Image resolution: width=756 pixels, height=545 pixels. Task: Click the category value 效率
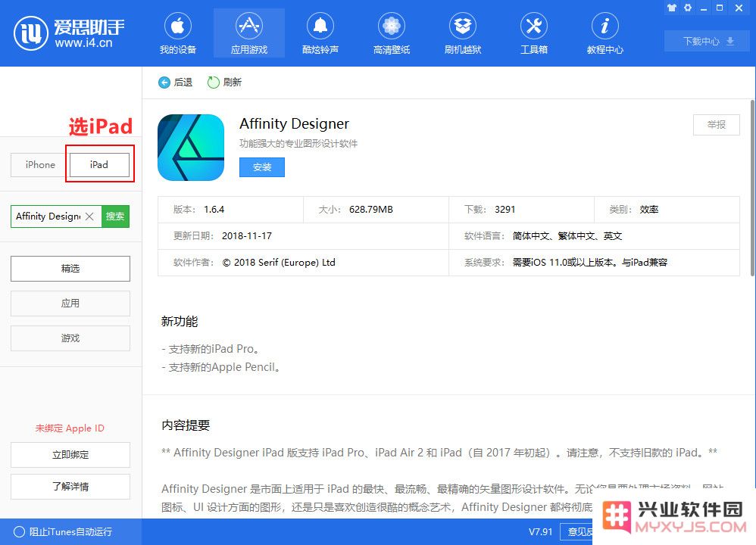point(649,210)
